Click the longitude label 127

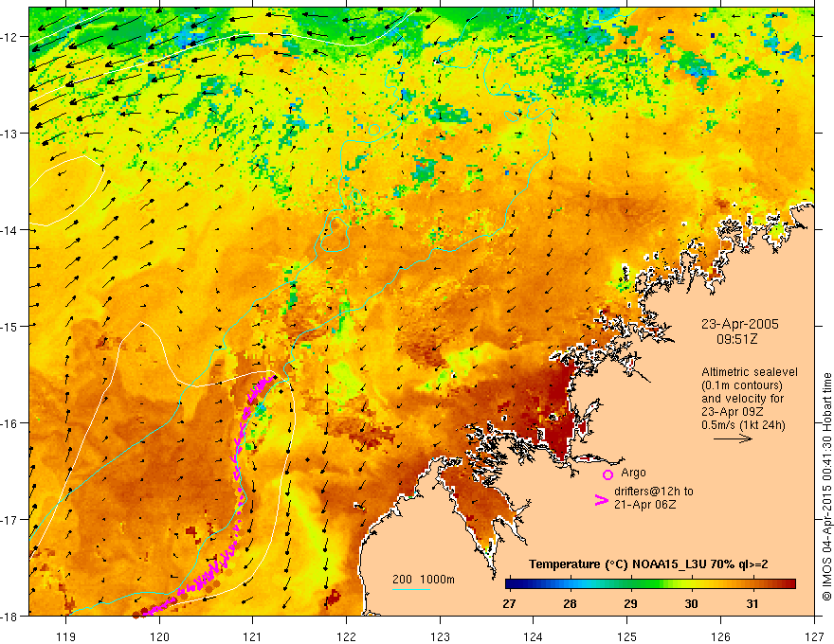(x=814, y=636)
